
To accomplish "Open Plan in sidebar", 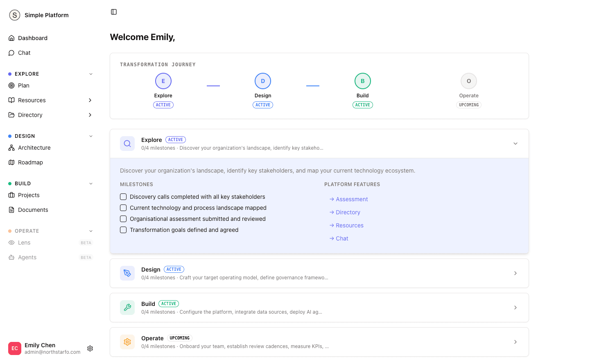I will click(51, 85).
